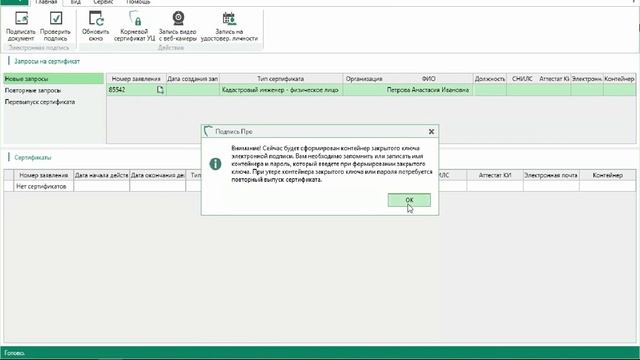Select Повторные запросы in the list

click(x=54, y=90)
